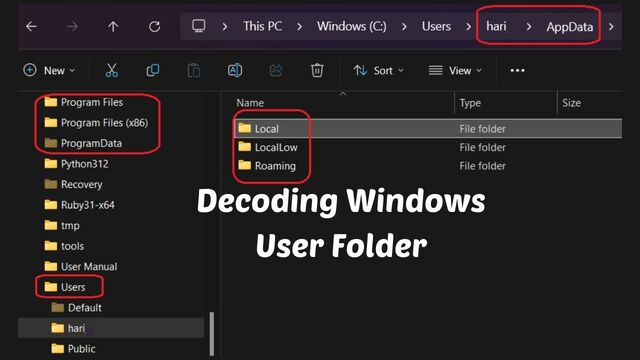Screen dimensions: 640x360
Task: Cut the selected item with scissors icon
Action: tap(111, 70)
